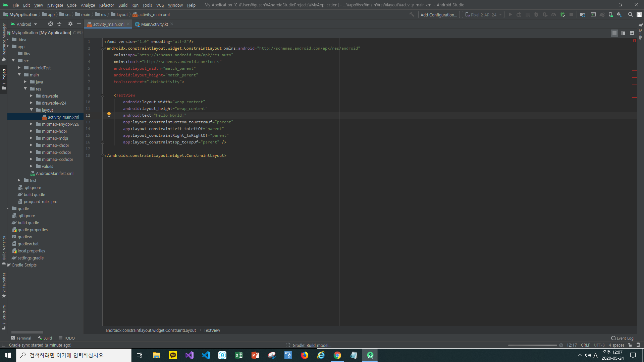Switch editor to Design view
The width and height of the screenshot is (644, 362).
pyautogui.click(x=632, y=33)
